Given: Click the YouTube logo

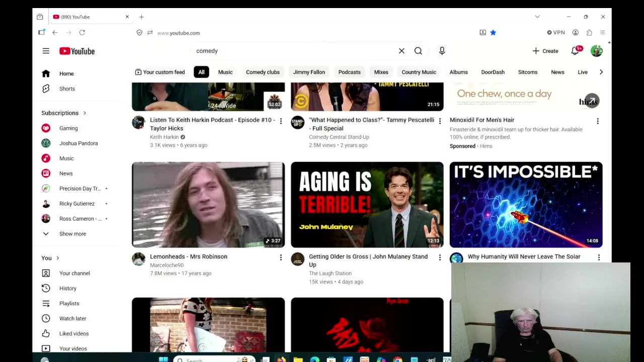Looking at the screenshot, I should point(77,51).
